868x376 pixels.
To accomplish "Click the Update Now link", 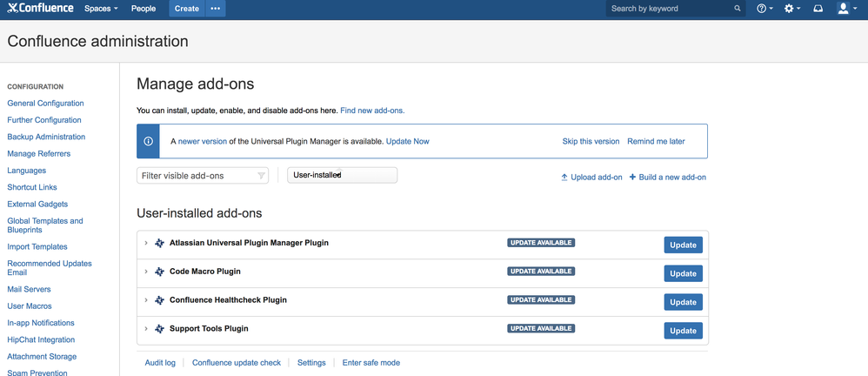I will (407, 141).
